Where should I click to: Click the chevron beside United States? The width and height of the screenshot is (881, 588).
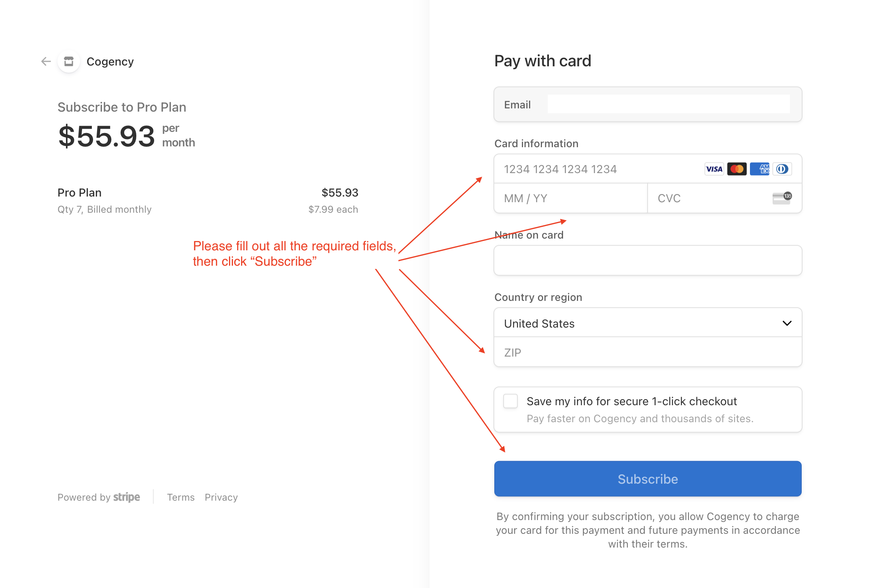pyautogui.click(x=787, y=323)
